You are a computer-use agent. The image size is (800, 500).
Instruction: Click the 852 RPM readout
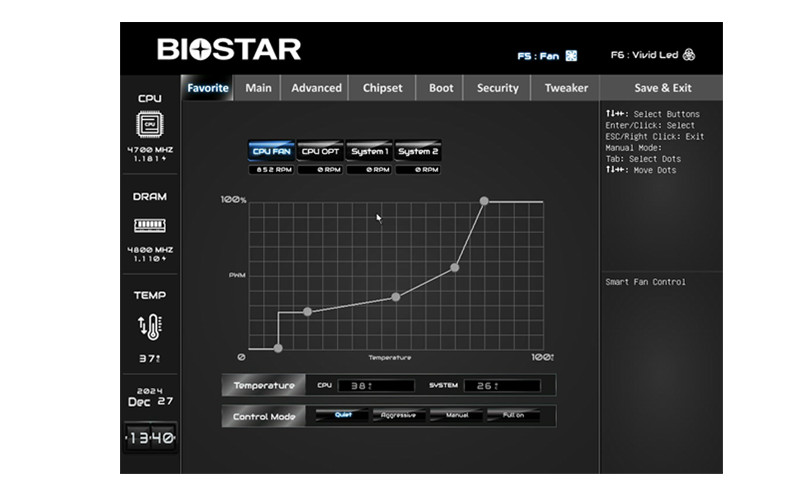point(271,169)
